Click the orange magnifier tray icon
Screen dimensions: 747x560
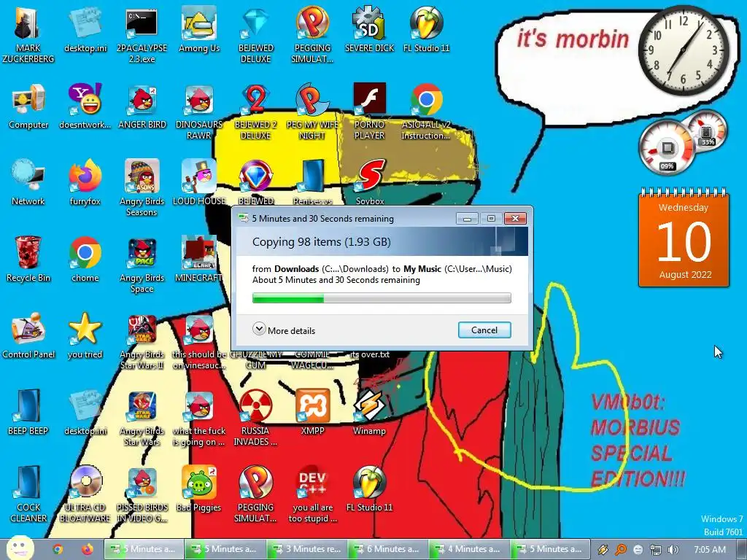[x=620, y=550]
